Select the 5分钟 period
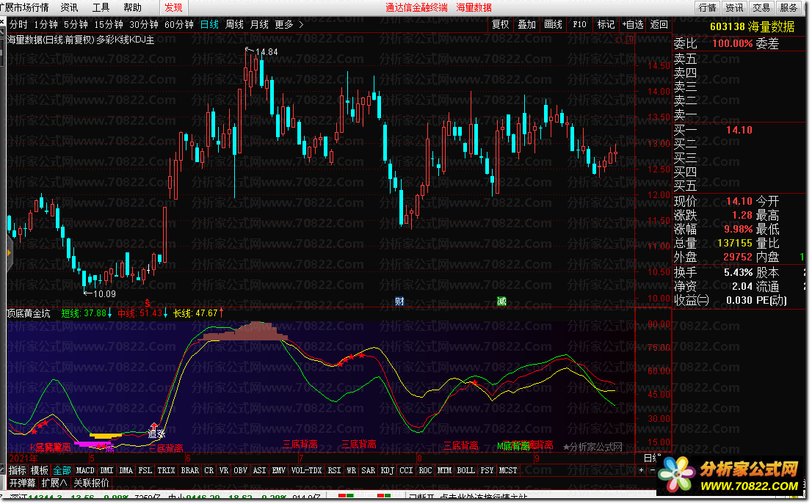 [x=76, y=24]
